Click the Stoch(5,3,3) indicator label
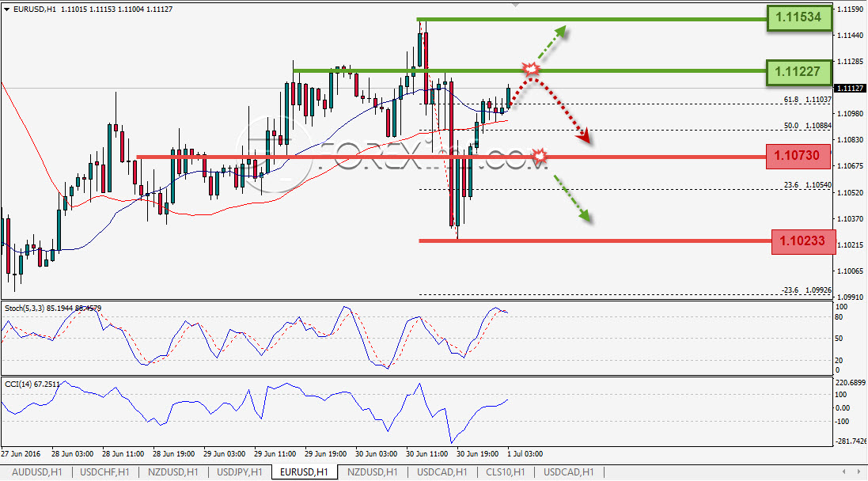This screenshot has width=868, height=481. point(53,309)
